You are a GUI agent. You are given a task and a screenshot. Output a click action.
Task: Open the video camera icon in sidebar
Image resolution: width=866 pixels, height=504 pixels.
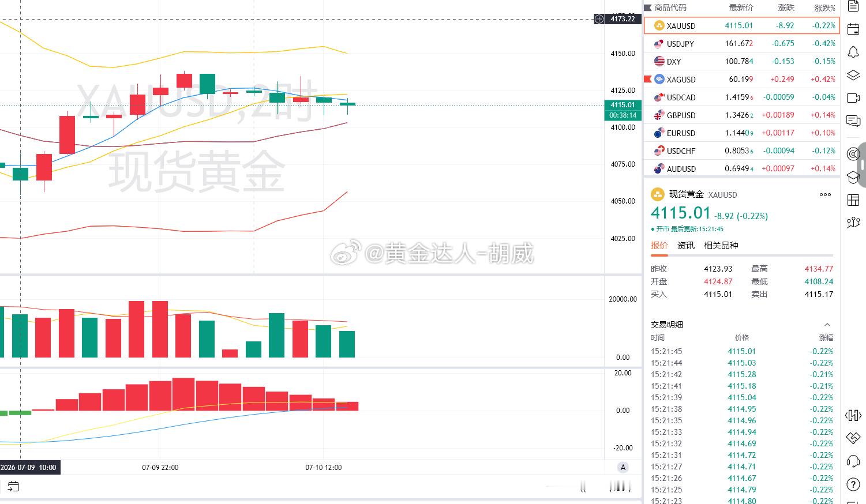tap(853, 98)
